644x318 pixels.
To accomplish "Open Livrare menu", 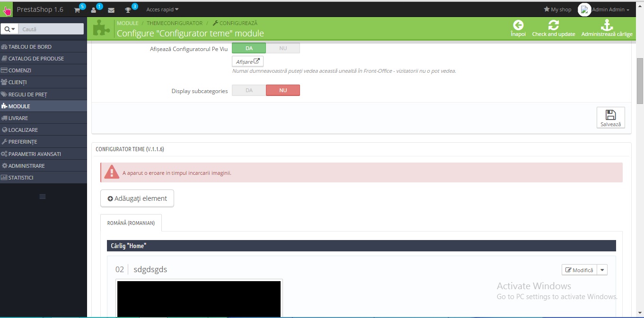I will coord(43,118).
